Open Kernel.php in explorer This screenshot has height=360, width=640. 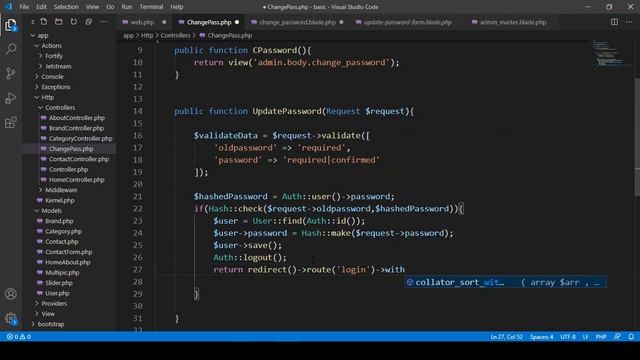click(x=60, y=200)
